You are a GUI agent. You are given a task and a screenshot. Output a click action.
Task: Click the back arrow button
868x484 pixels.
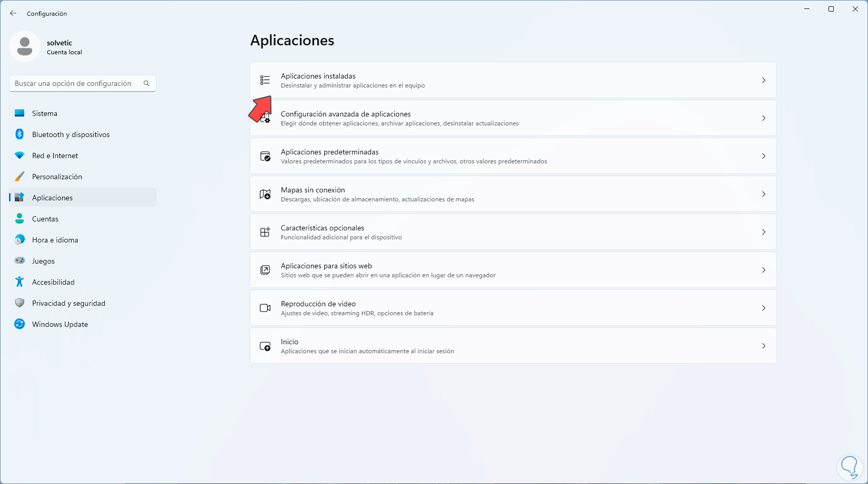click(13, 13)
